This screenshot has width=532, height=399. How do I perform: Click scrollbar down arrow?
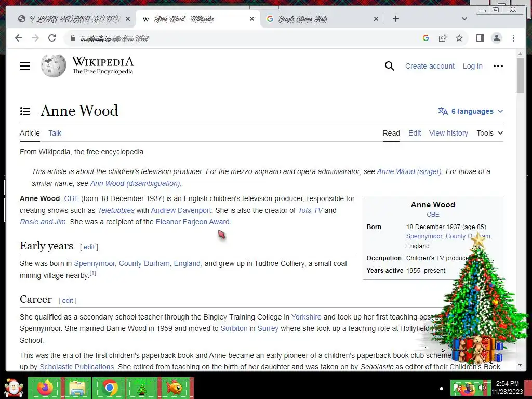tap(520, 365)
